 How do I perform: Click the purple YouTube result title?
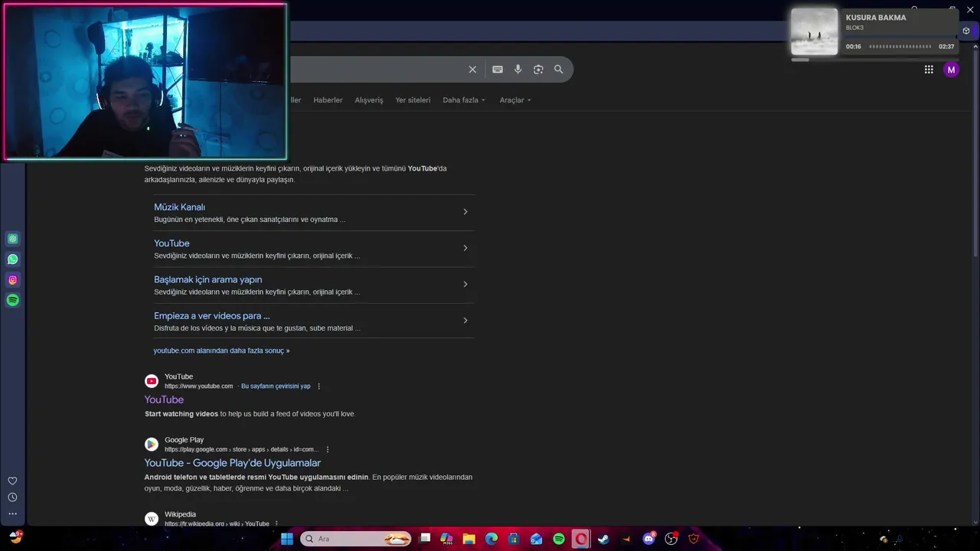[x=164, y=399]
